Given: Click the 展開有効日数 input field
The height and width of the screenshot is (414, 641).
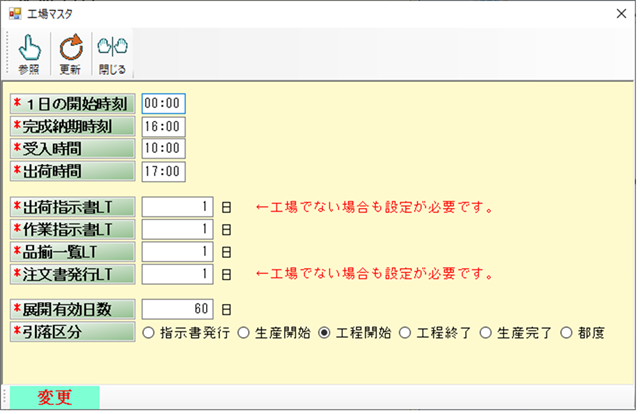Looking at the screenshot, I should [178, 309].
